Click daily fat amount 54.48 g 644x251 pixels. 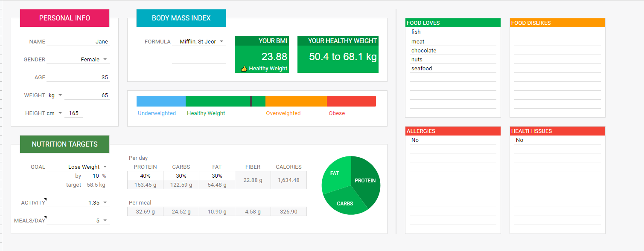click(x=217, y=185)
